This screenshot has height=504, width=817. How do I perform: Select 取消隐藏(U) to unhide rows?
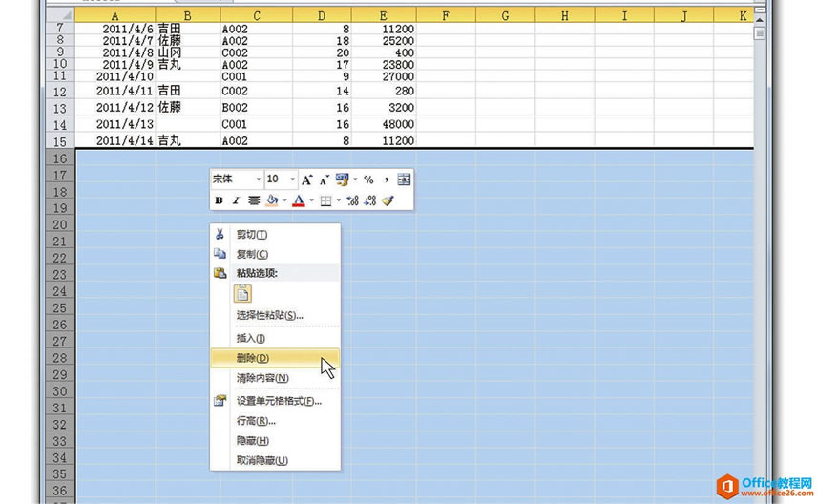[x=275, y=460]
